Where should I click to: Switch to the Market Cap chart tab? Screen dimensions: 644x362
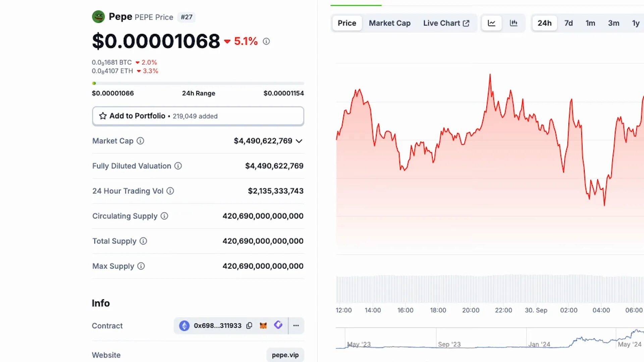[x=389, y=23]
